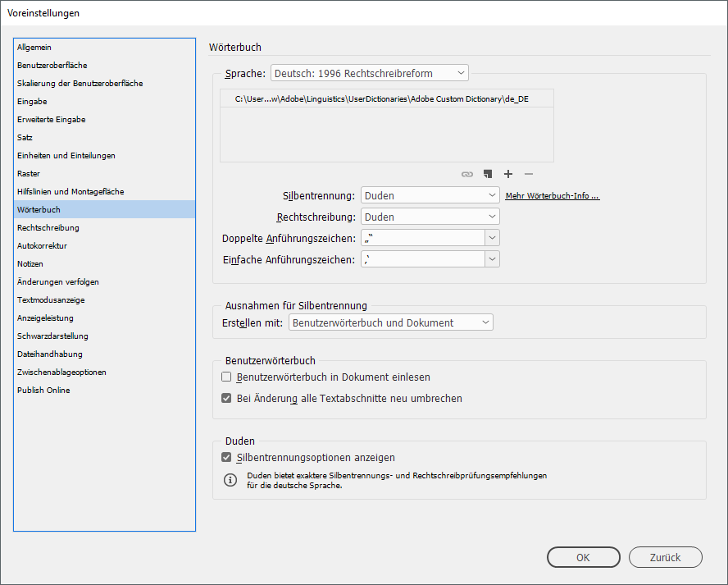Click the Duden info icon
This screenshot has width=728, height=585.
click(230, 480)
